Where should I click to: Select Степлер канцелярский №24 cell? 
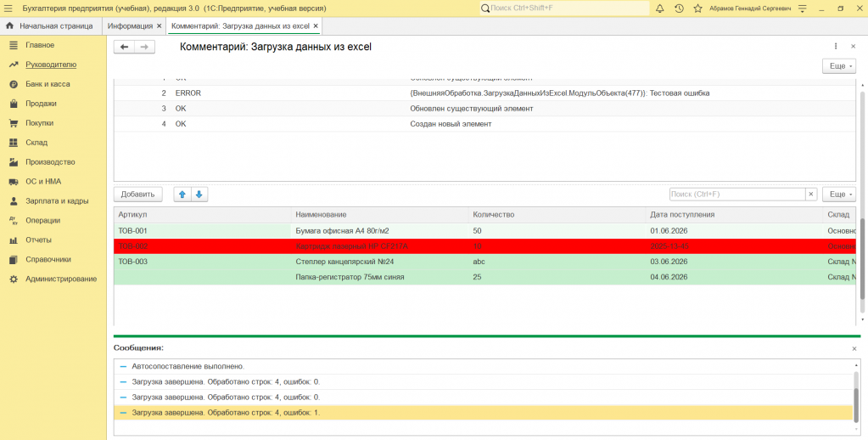coord(380,262)
